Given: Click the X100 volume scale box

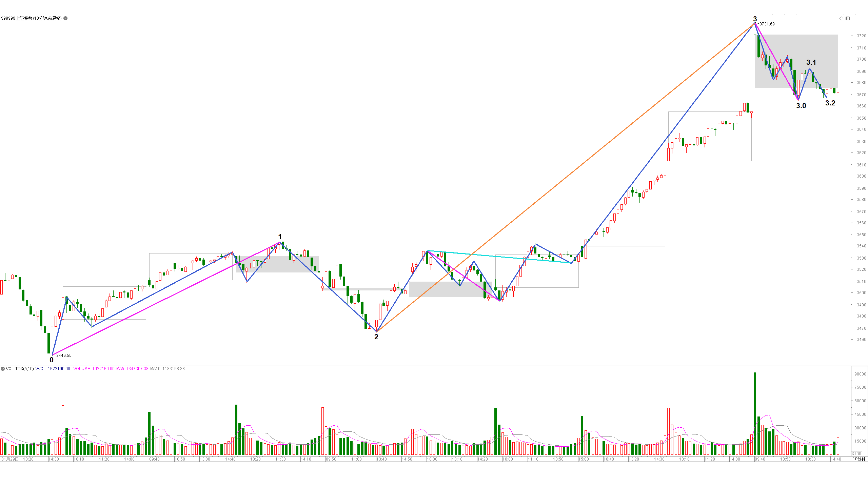Looking at the screenshot, I should [x=857, y=453].
